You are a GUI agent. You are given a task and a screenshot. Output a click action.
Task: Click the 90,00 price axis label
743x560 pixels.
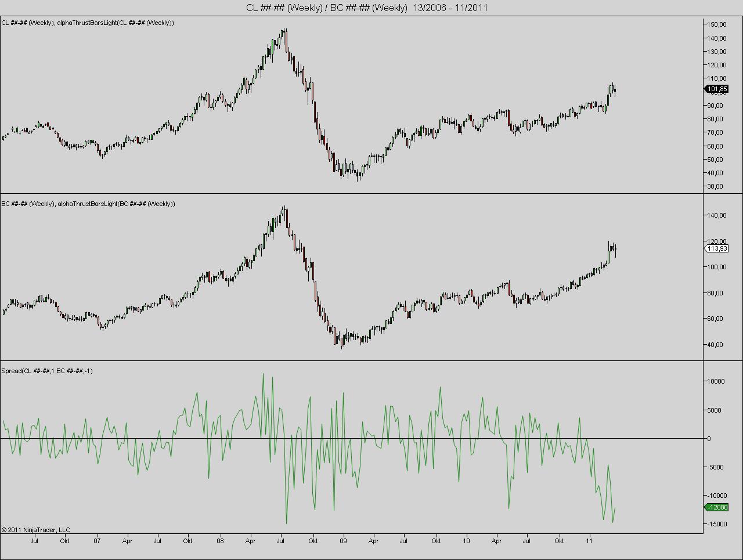(x=715, y=106)
